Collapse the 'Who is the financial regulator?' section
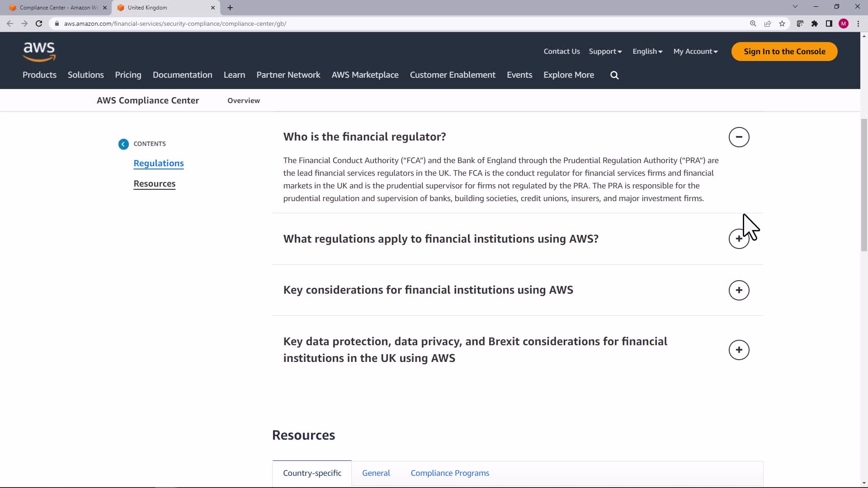This screenshot has width=868, height=488. click(739, 137)
